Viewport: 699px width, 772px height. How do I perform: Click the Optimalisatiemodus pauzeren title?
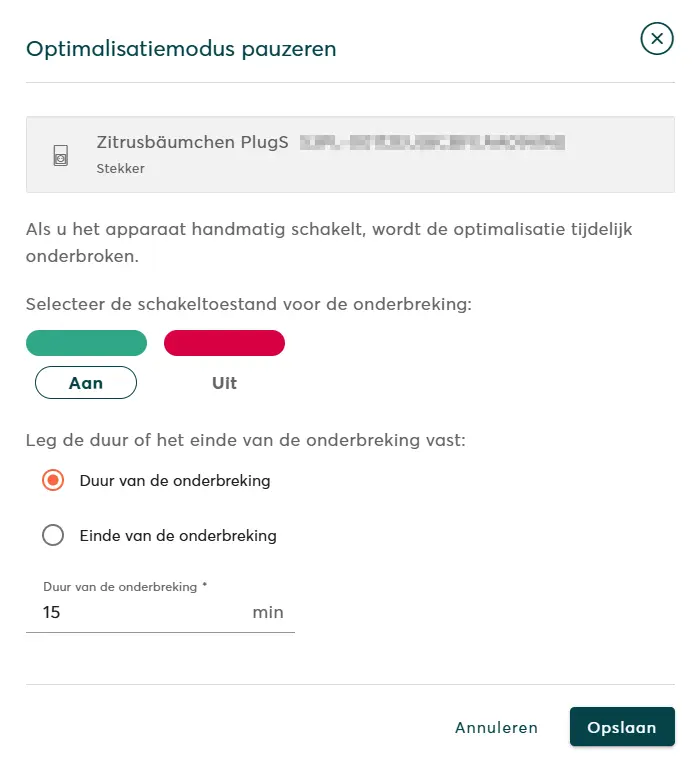click(181, 48)
